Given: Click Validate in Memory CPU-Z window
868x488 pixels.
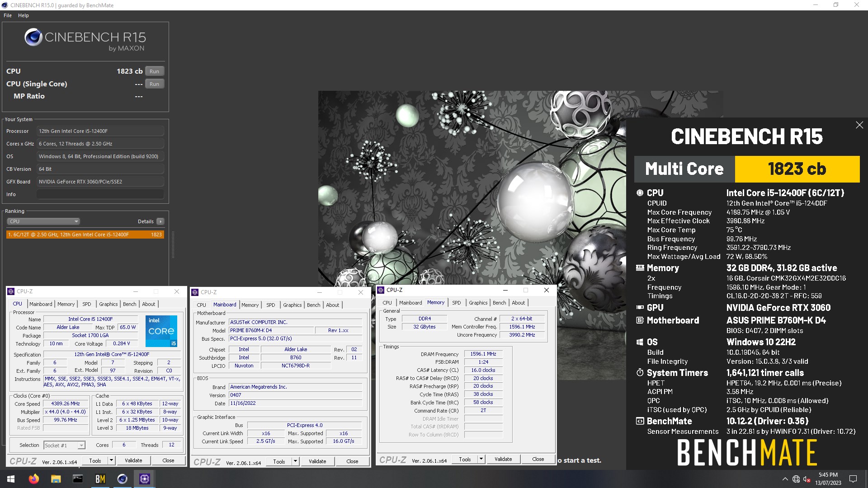Looking at the screenshot, I should click(x=503, y=459).
